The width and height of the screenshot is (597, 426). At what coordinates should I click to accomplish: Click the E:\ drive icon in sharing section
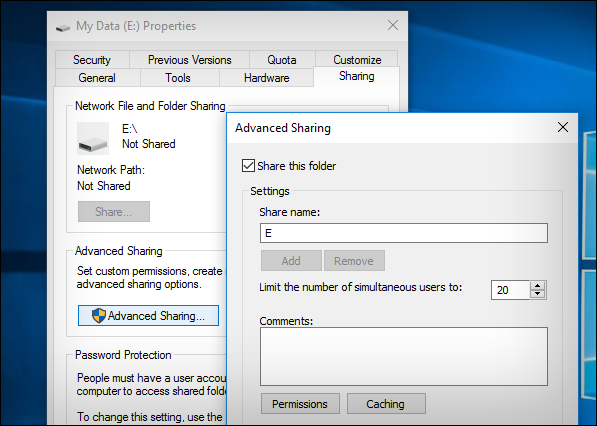[x=93, y=139]
